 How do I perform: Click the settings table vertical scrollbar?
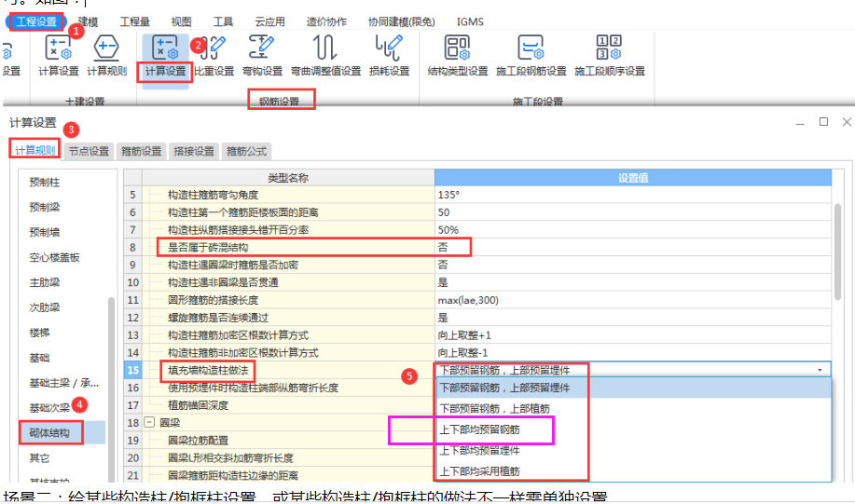837,252
